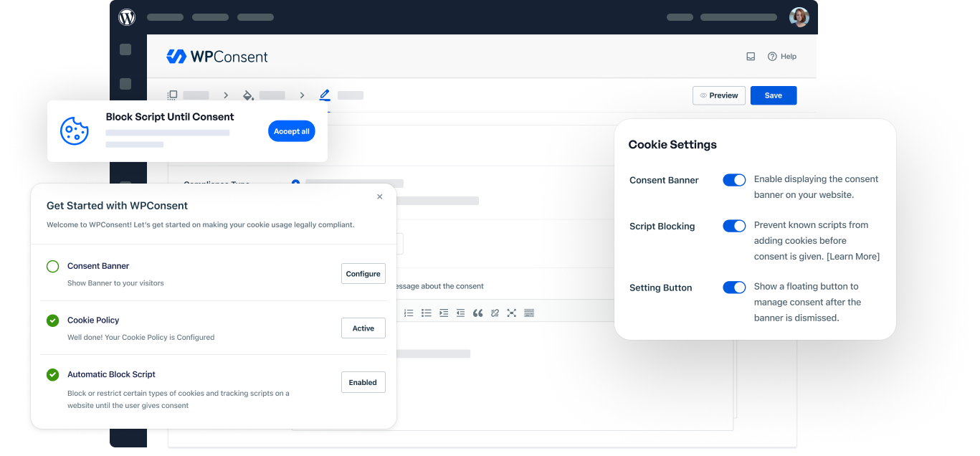The image size is (980, 456).
Task: Click the text Well done! Your Cookie Policy is Configured
Action: click(141, 337)
